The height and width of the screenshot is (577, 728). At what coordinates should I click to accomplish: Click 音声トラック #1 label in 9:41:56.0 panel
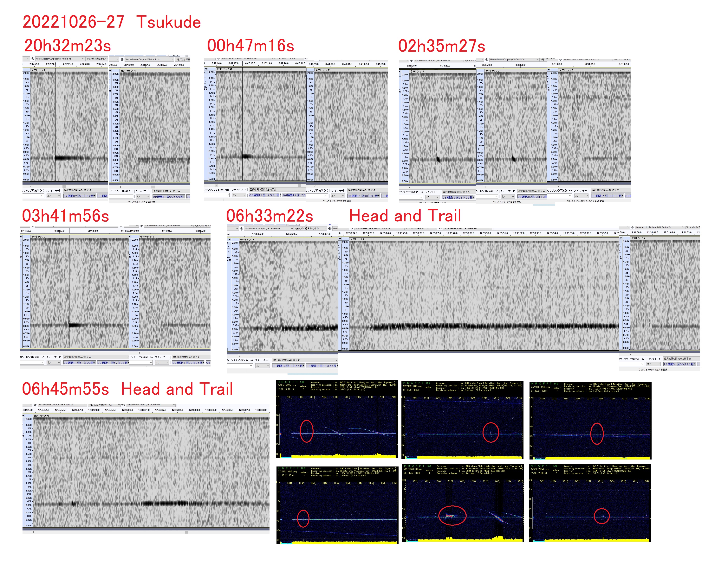[39, 237]
